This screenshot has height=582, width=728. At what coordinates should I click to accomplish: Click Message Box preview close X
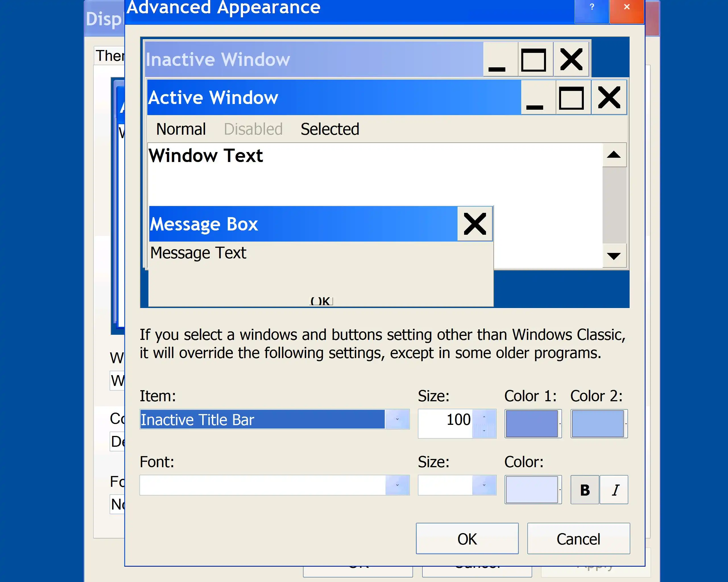click(474, 224)
